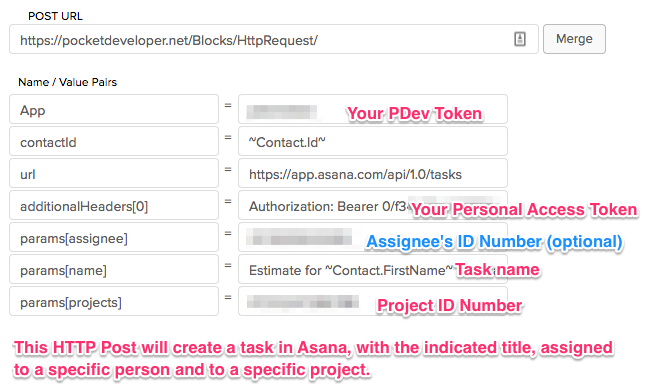Select the params[assignee] name field
646x384 pixels.
coord(114,237)
